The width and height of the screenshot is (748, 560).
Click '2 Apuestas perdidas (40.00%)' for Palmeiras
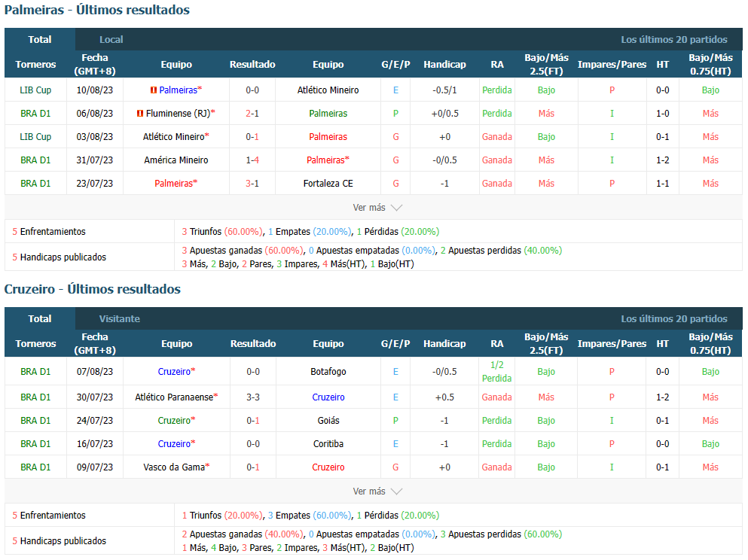[501, 250]
